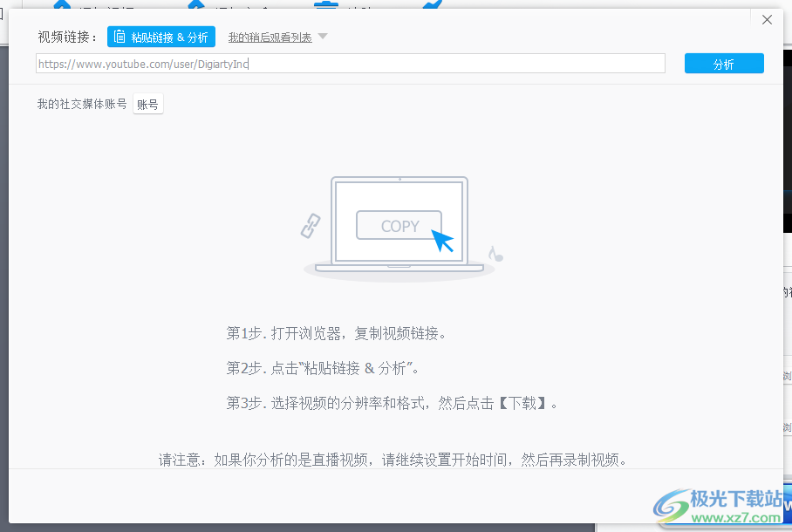This screenshot has height=532, width=792.
Task: Close the video link dialog with the X
Action: tap(767, 19)
